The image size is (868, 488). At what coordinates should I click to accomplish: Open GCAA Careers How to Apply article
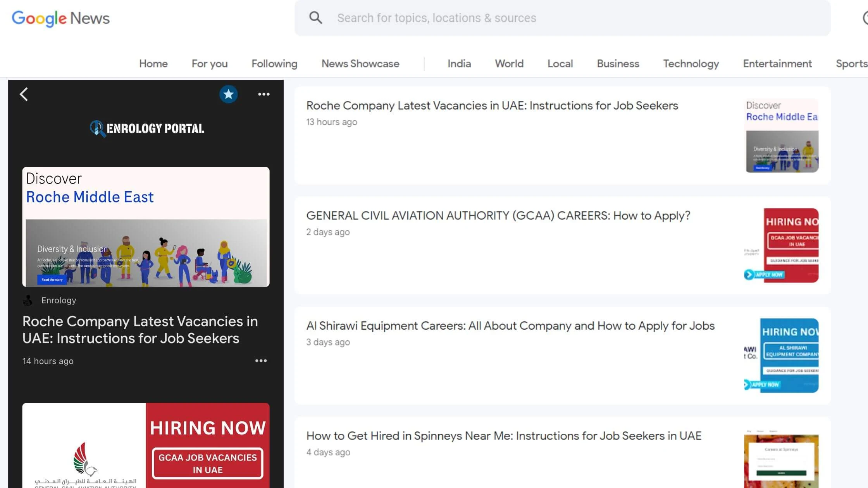[498, 216]
